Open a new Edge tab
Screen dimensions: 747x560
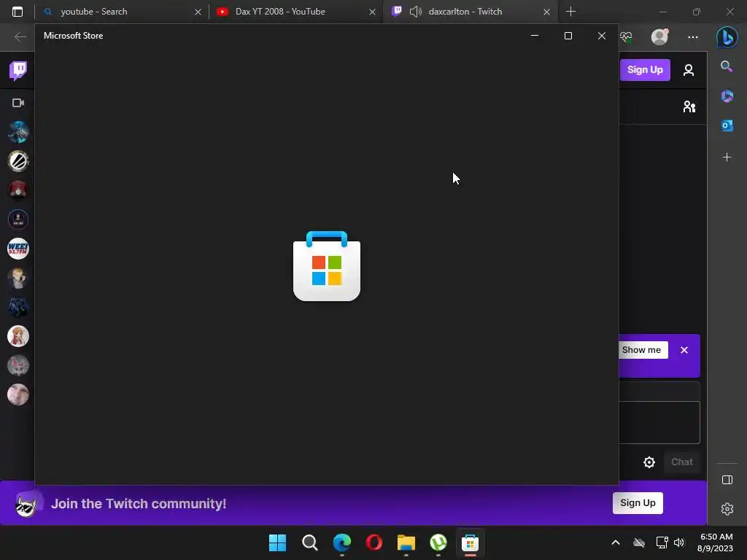570,12
